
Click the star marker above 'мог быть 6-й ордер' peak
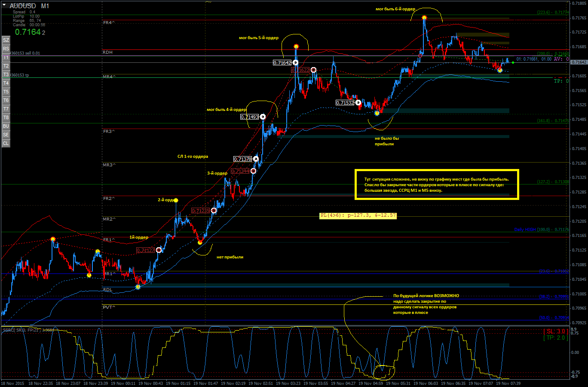424,18
